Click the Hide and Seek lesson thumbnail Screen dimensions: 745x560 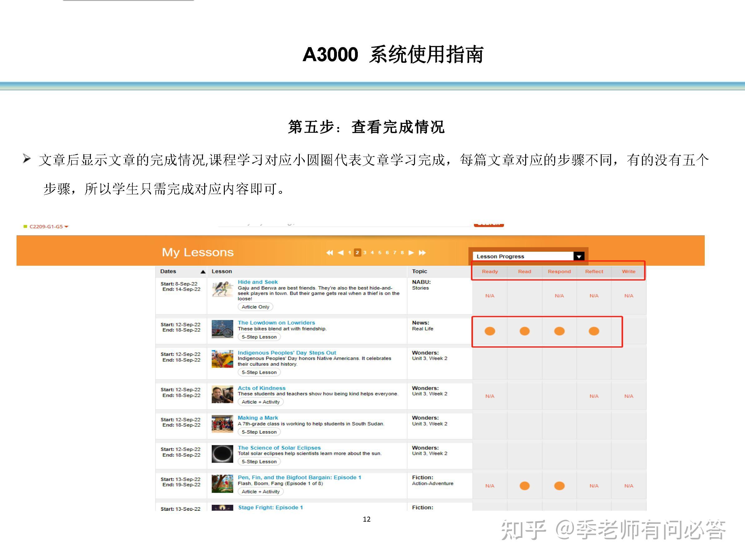click(222, 290)
